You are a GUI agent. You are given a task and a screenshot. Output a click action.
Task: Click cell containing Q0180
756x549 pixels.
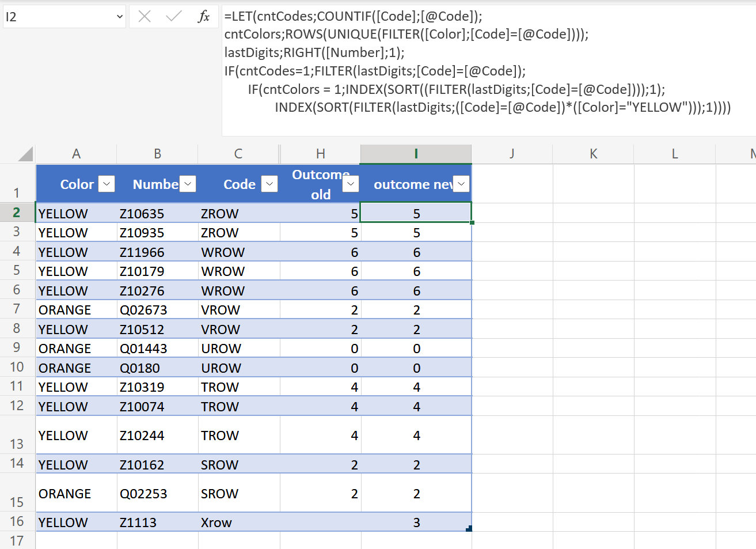[x=157, y=368]
